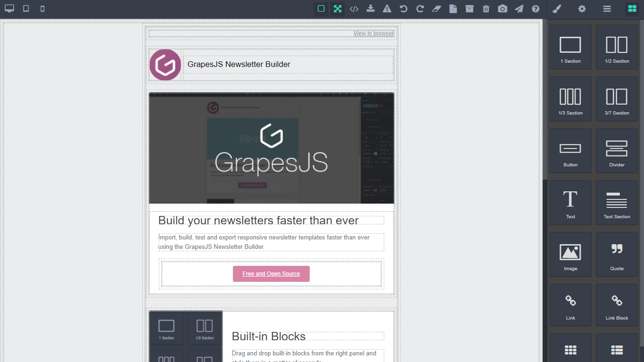Select the 1/2 Section block

[617, 47]
